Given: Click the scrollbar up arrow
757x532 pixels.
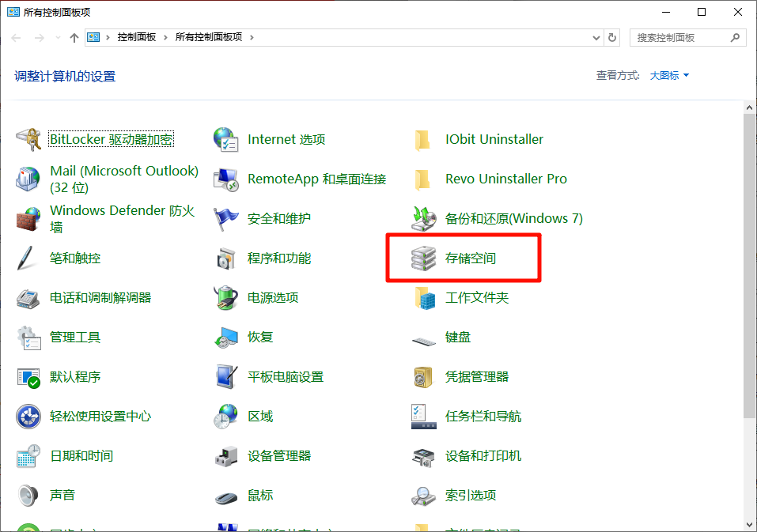Looking at the screenshot, I should click(749, 108).
